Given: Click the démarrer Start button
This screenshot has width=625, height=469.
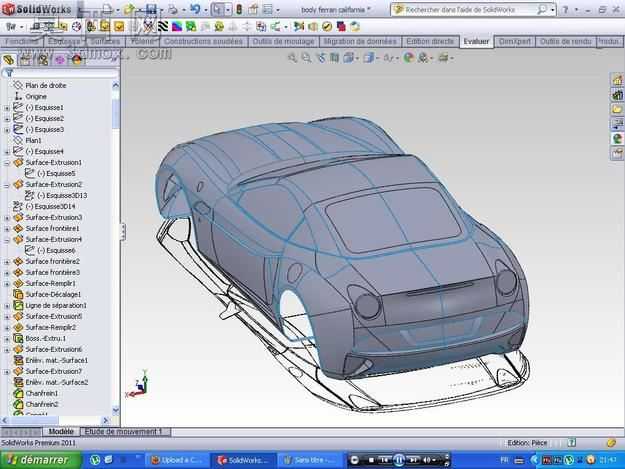Looking at the screenshot, I should coord(40,460).
